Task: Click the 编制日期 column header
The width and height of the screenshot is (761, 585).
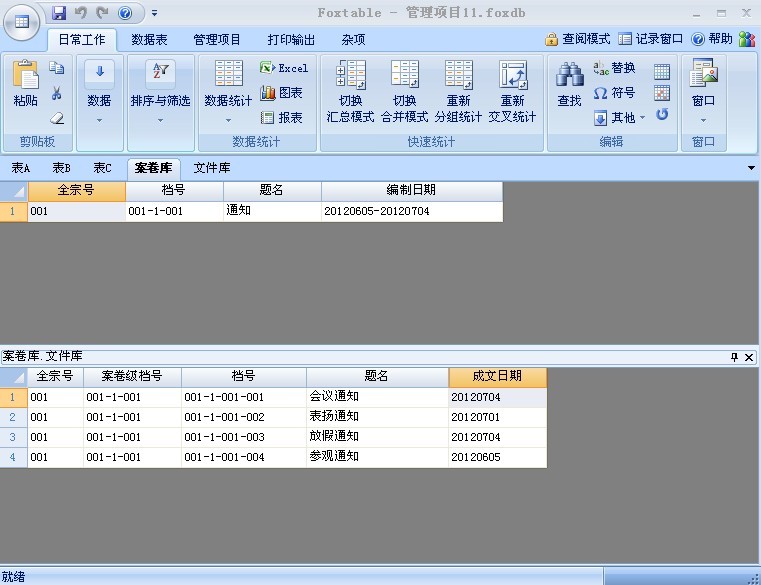Action: (412, 190)
